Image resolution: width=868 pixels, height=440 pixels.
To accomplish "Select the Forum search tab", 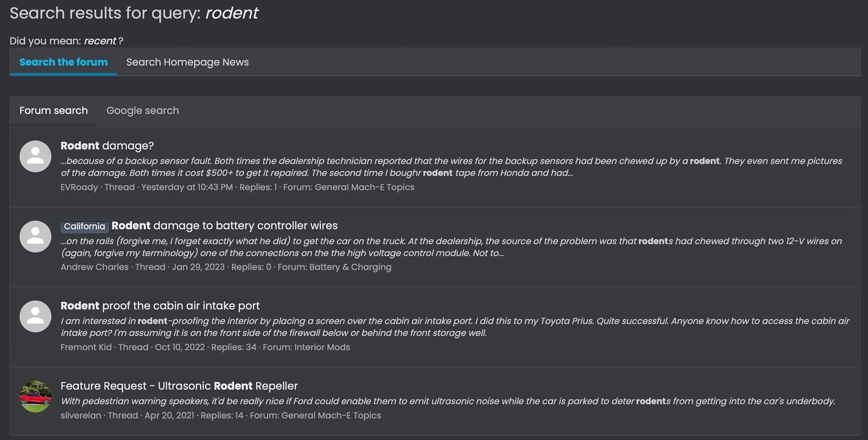I will pyautogui.click(x=53, y=111).
